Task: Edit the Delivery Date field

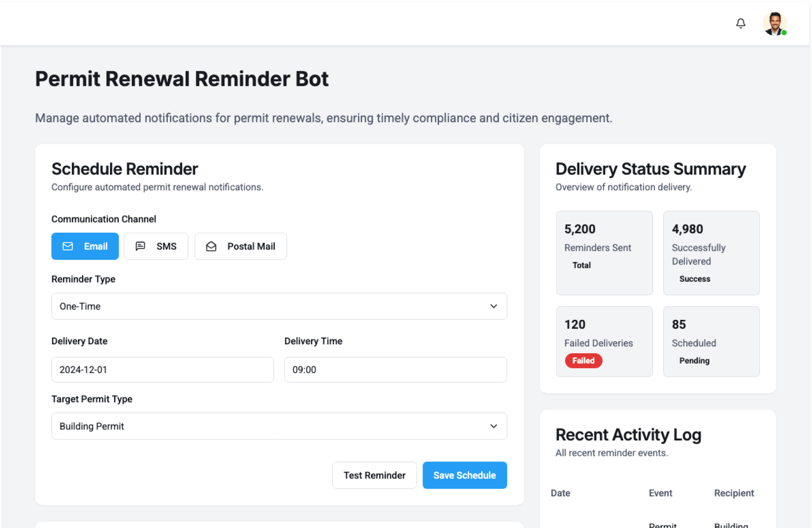Action: (162, 370)
